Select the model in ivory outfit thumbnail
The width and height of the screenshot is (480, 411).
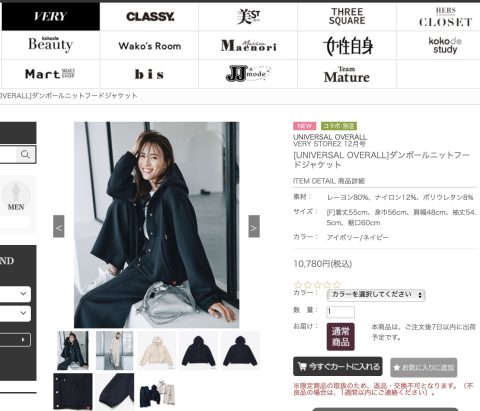(115, 351)
